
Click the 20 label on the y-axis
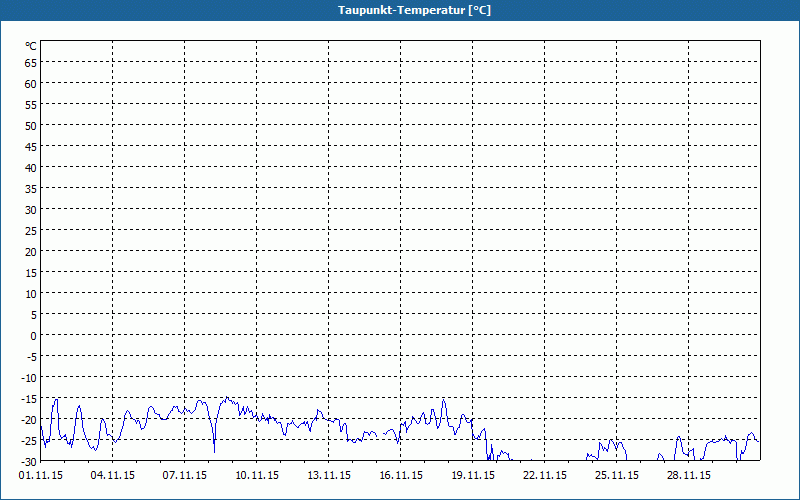[31, 251]
